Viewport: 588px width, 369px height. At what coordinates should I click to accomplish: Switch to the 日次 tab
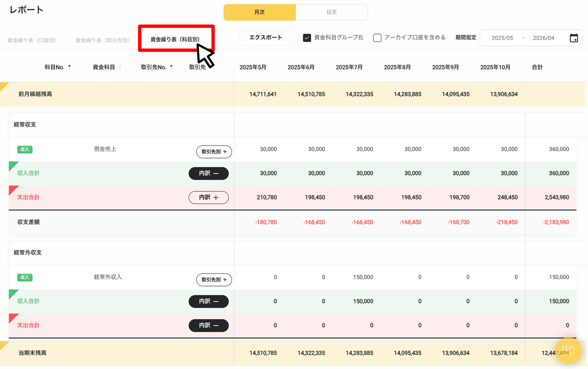click(x=331, y=12)
